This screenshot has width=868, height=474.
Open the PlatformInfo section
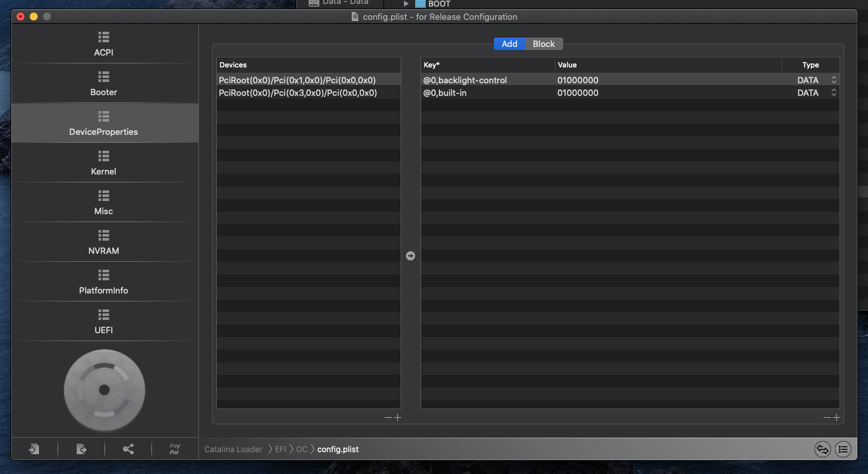tap(104, 282)
